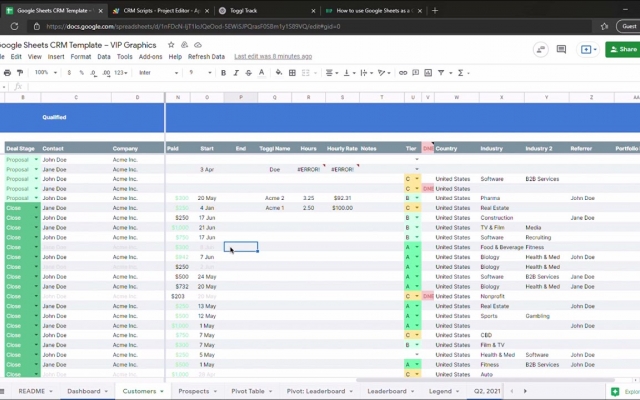Switch to the Legend sheet tab

click(444, 391)
